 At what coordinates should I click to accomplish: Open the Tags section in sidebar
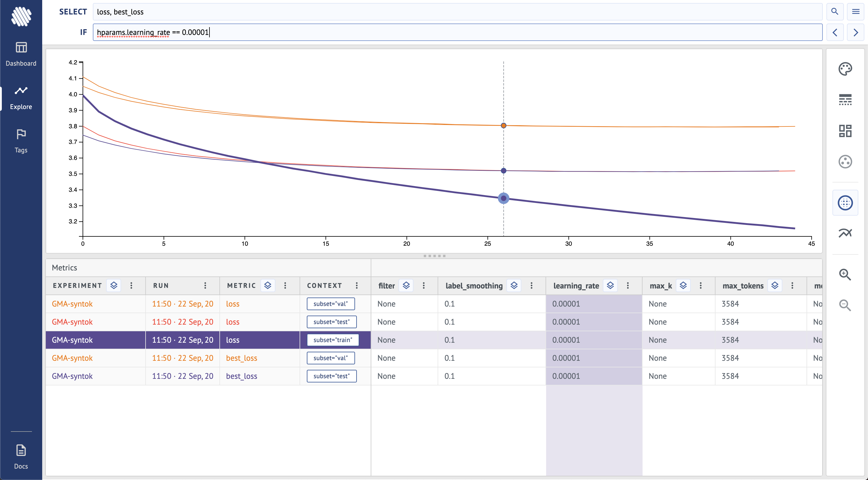tap(21, 141)
